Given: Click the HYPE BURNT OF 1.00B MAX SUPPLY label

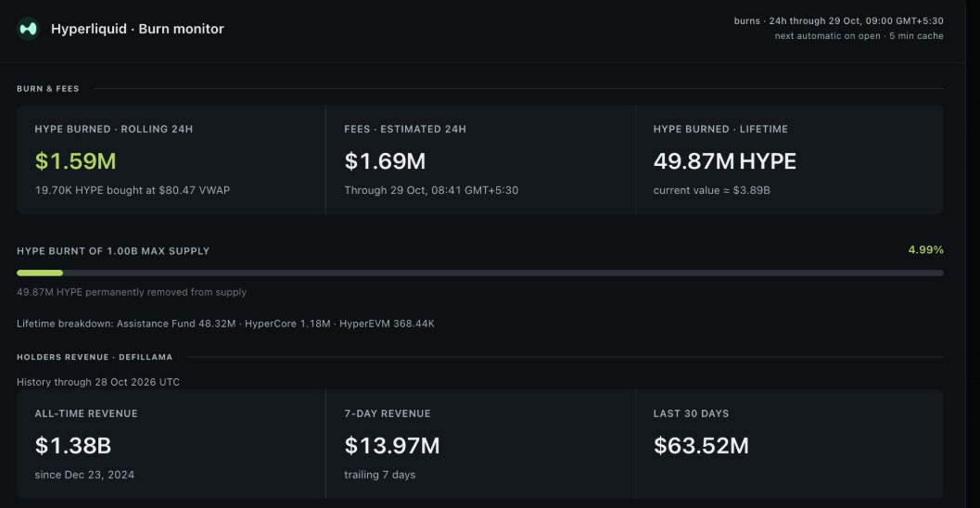Looking at the screenshot, I should pos(113,250).
